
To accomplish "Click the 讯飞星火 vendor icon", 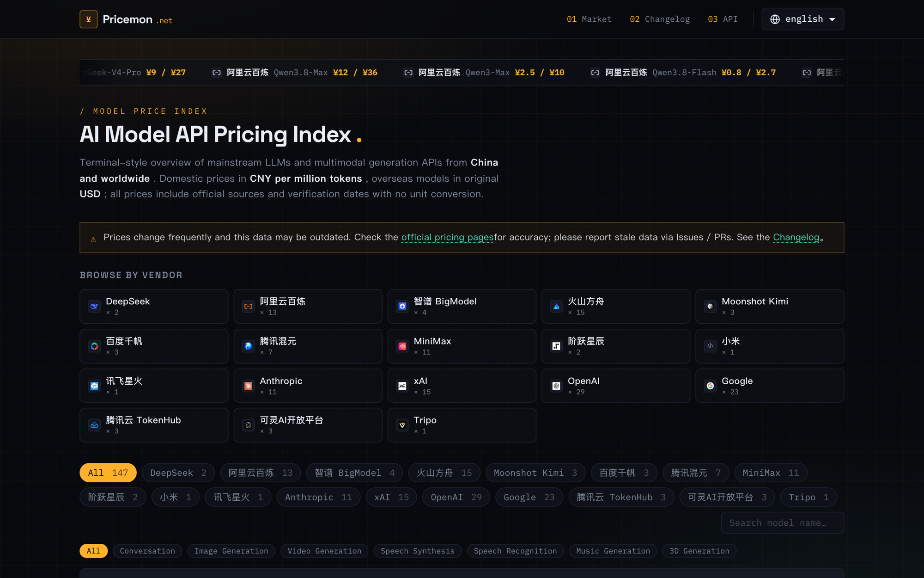I will [x=94, y=386].
